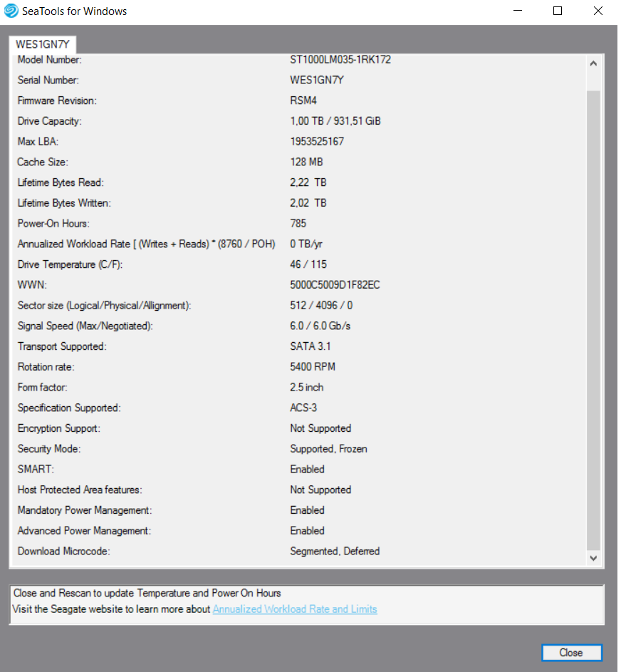Click the SMART: label

[x=36, y=470]
